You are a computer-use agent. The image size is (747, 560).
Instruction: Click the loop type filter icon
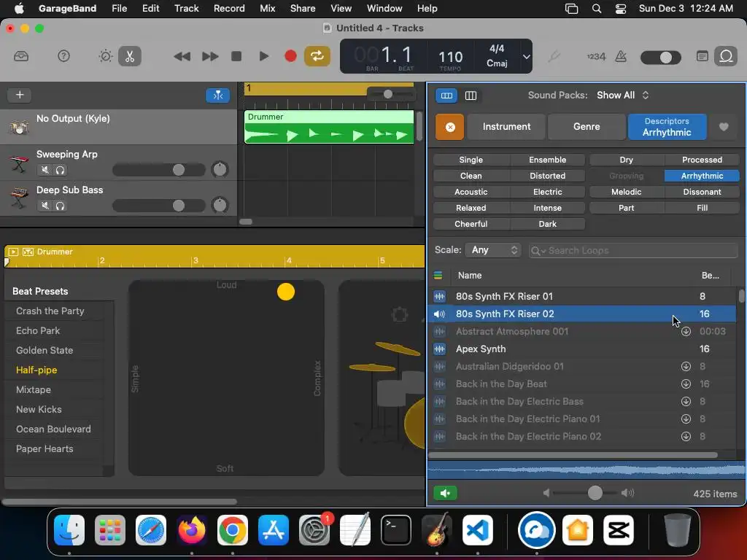tap(438, 275)
